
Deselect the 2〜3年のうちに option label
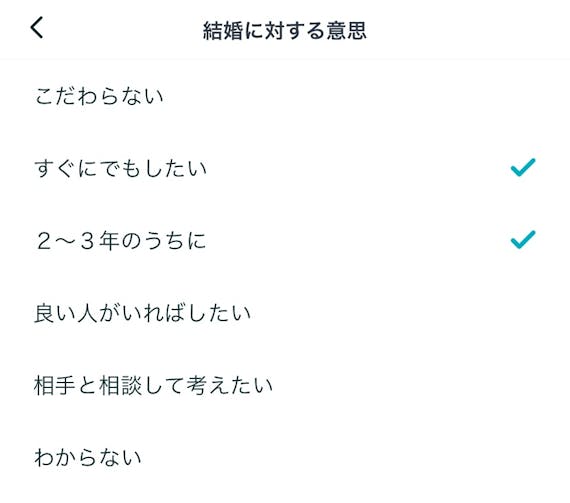click(121, 241)
